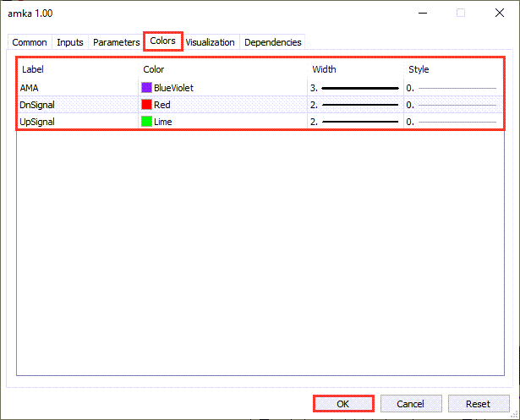Switch to the Common tab
Viewport: 520px width, 420px height.
pyautogui.click(x=30, y=42)
